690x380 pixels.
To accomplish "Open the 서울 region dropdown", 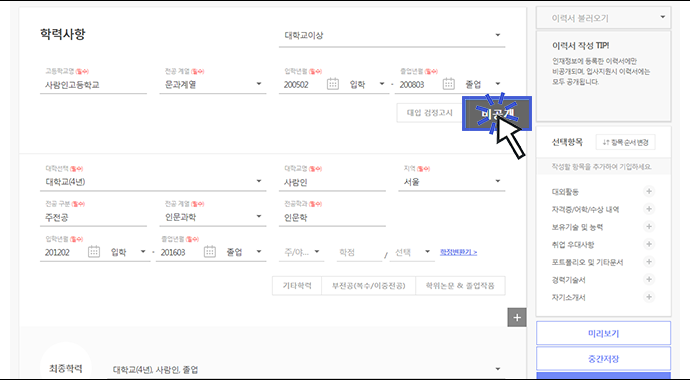I will (452, 182).
